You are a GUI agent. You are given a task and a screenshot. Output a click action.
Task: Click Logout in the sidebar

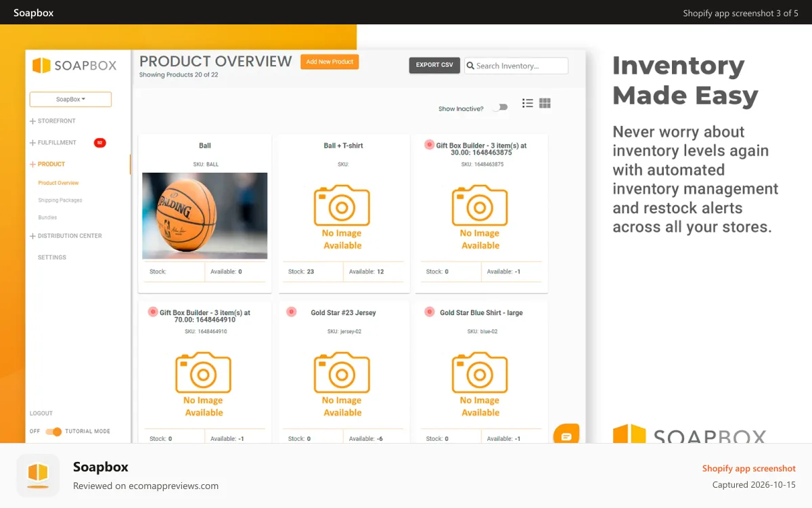point(41,413)
